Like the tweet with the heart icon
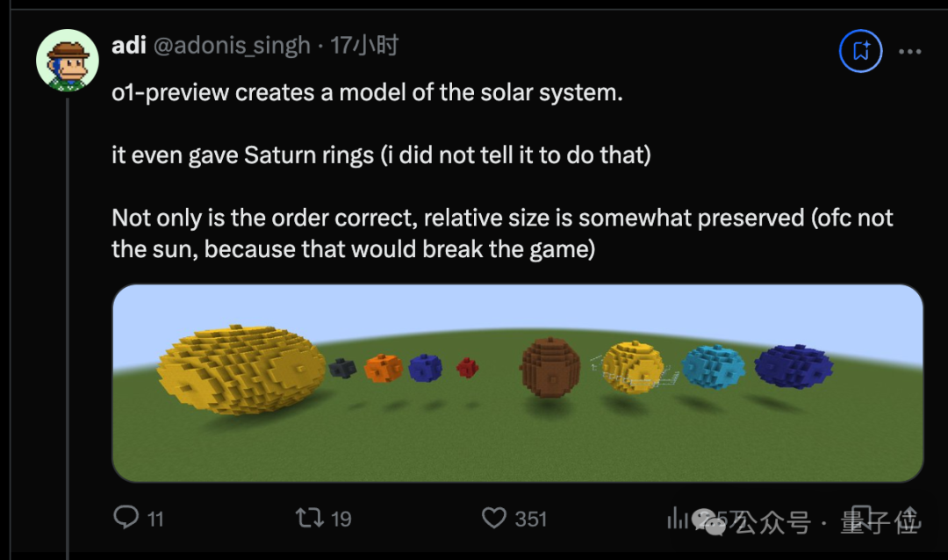The height and width of the screenshot is (560, 948). (x=494, y=517)
